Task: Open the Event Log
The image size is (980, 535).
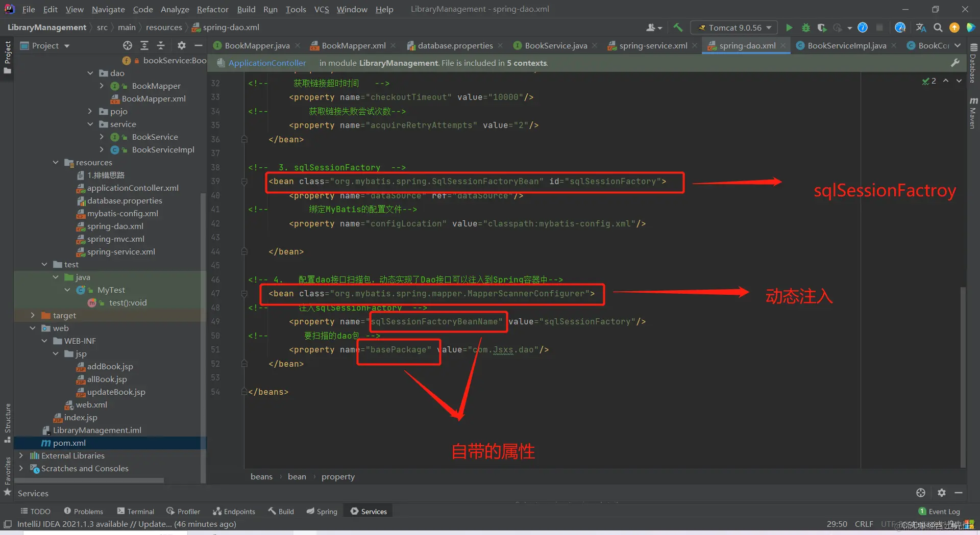Action: coord(939,511)
